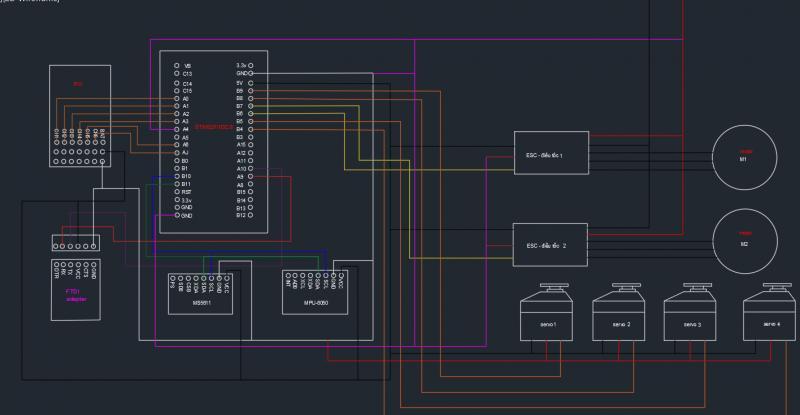
Task: Click the red STM32 label on the microcontroller
Action: click(213, 127)
